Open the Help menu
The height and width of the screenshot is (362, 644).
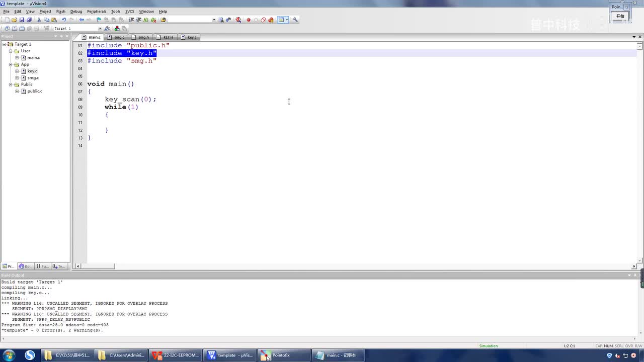coord(163,11)
